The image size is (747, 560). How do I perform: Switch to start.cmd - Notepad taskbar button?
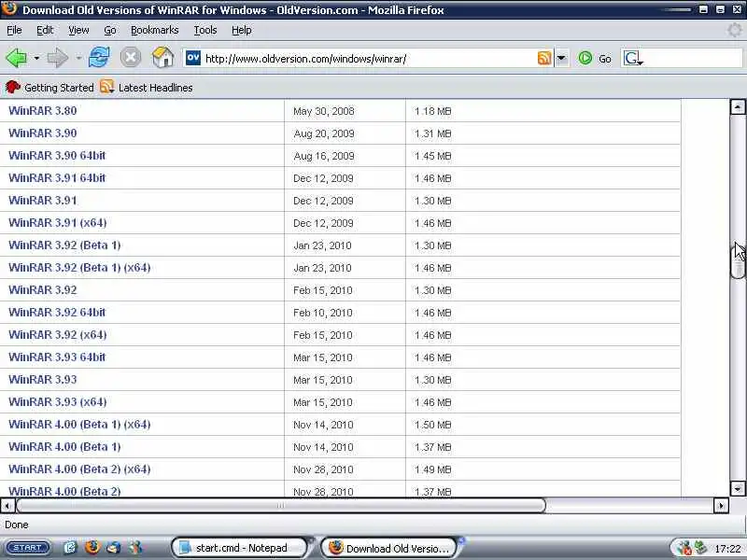[240, 548]
